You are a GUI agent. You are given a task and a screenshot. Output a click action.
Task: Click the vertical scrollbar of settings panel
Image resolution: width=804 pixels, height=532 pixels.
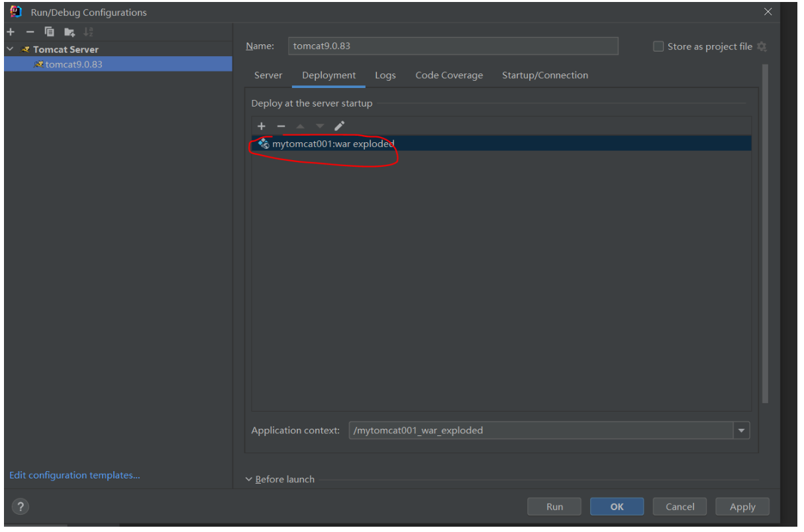point(765,234)
